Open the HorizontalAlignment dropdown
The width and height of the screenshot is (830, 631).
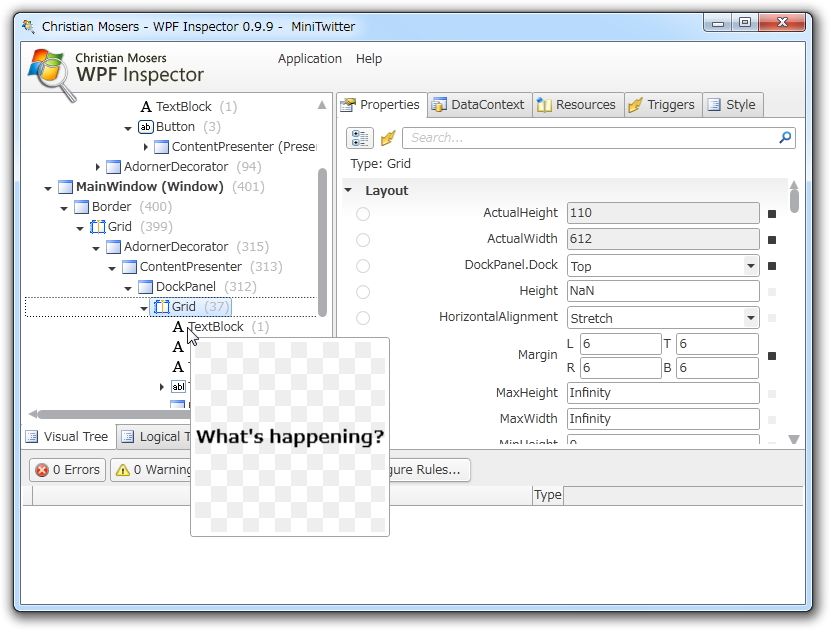751,318
